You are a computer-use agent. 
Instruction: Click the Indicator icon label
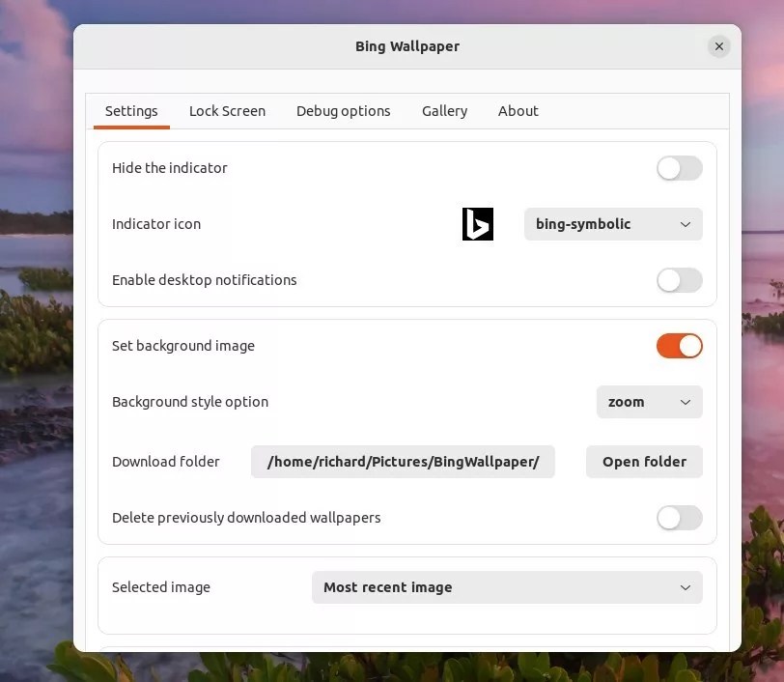click(156, 224)
